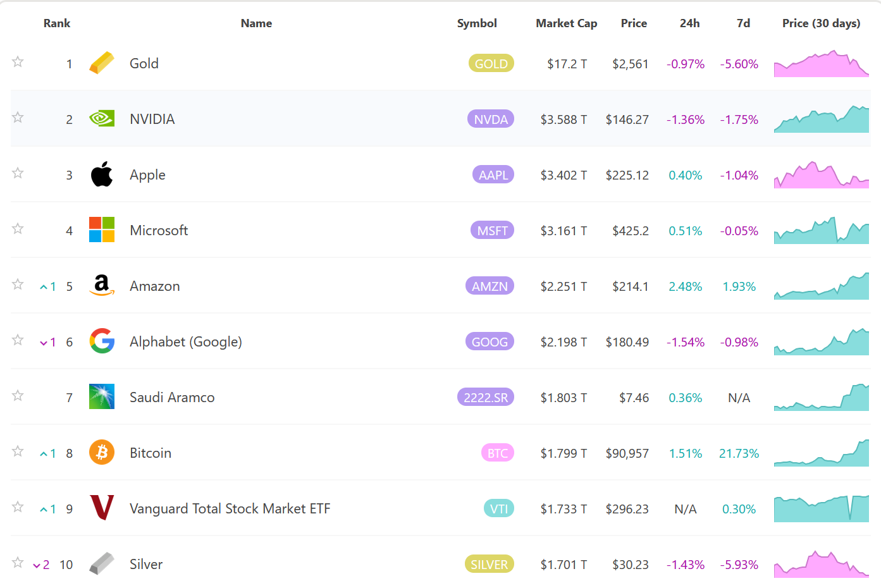This screenshot has height=588, width=881.
Task: Sort by the 7d column header
Action: (x=744, y=23)
